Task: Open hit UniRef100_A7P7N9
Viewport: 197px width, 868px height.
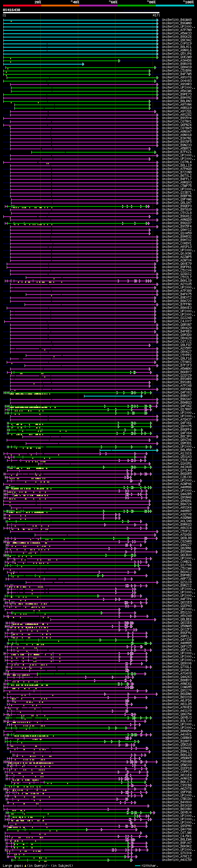Action: 177,30
